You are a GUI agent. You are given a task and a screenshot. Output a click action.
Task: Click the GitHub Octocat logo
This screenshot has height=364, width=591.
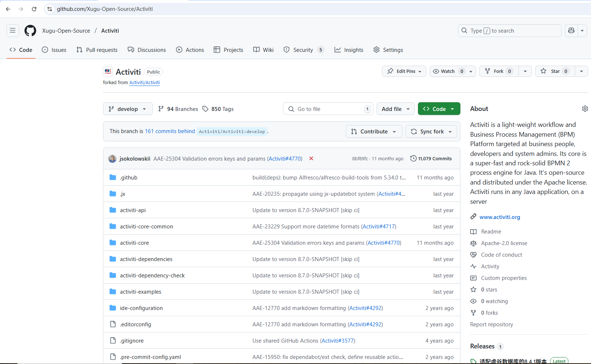point(30,30)
